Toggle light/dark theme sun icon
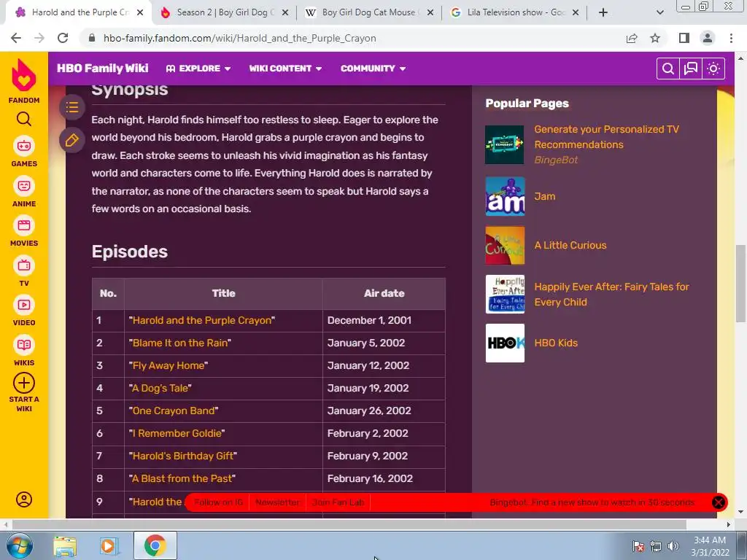Image resolution: width=747 pixels, height=560 pixels. (x=713, y=69)
